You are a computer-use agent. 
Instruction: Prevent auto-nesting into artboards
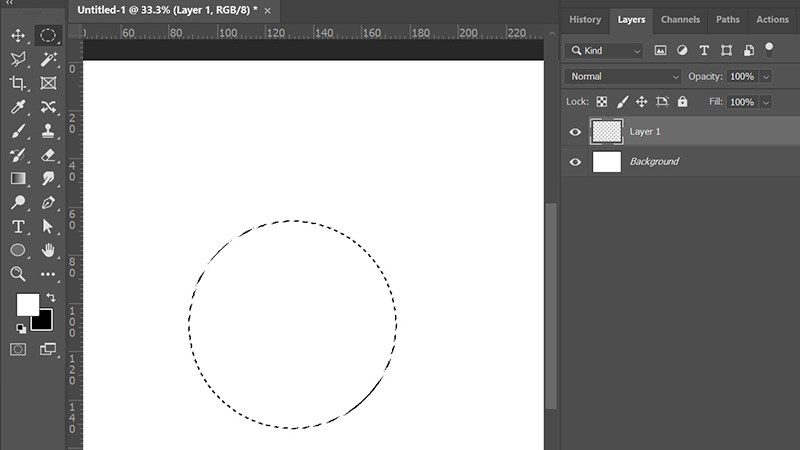click(x=662, y=102)
